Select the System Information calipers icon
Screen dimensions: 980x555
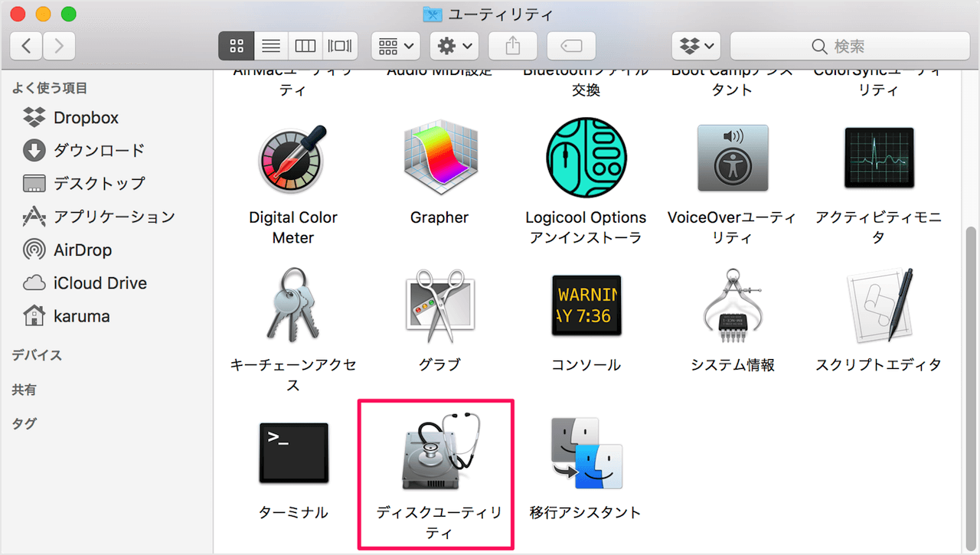click(733, 306)
